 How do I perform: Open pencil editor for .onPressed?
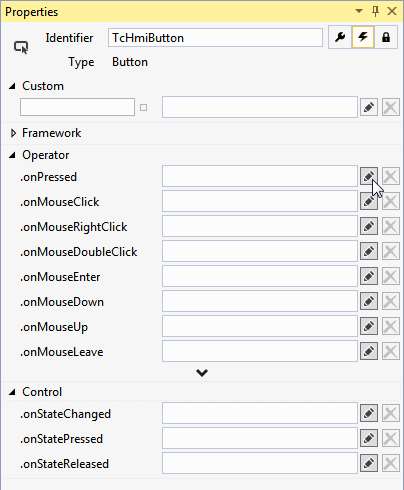pyautogui.click(x=369, y=176)
